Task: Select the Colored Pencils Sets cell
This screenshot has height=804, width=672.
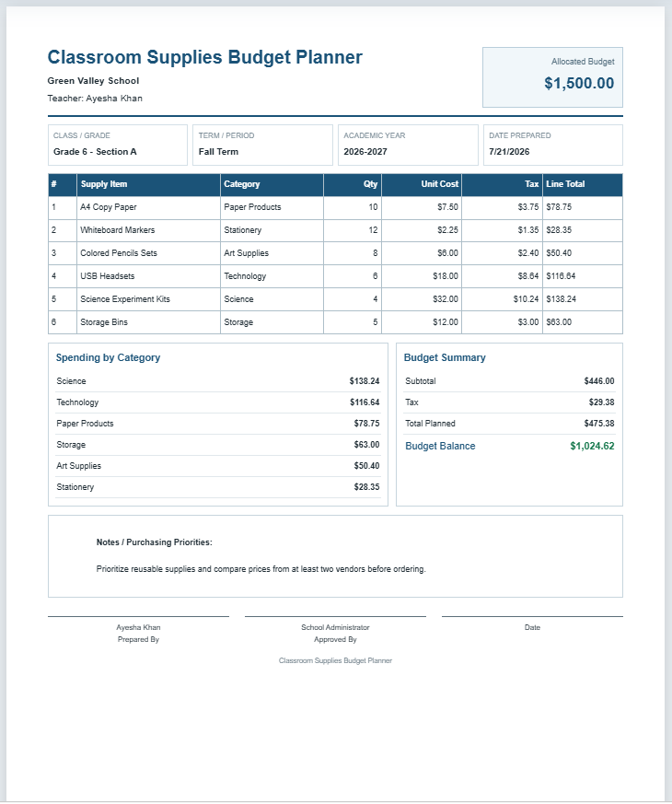Action: click(148, 253)
